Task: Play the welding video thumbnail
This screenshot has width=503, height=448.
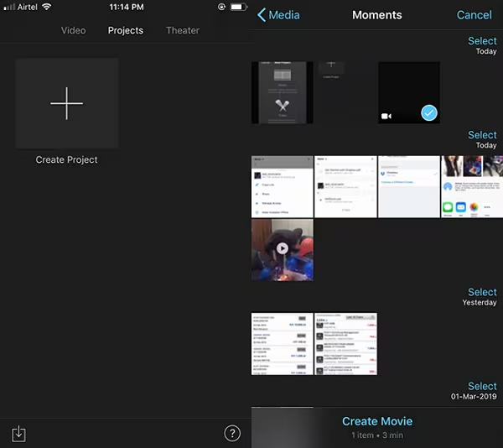Action: pos(283,250)
